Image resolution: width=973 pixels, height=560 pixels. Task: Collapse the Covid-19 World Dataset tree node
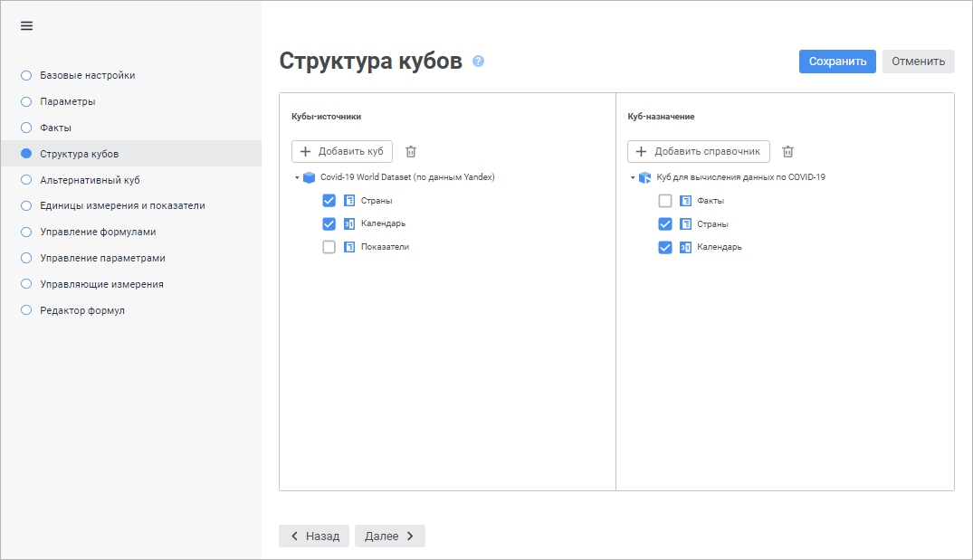pyautogui.click(x=297, y=178)
